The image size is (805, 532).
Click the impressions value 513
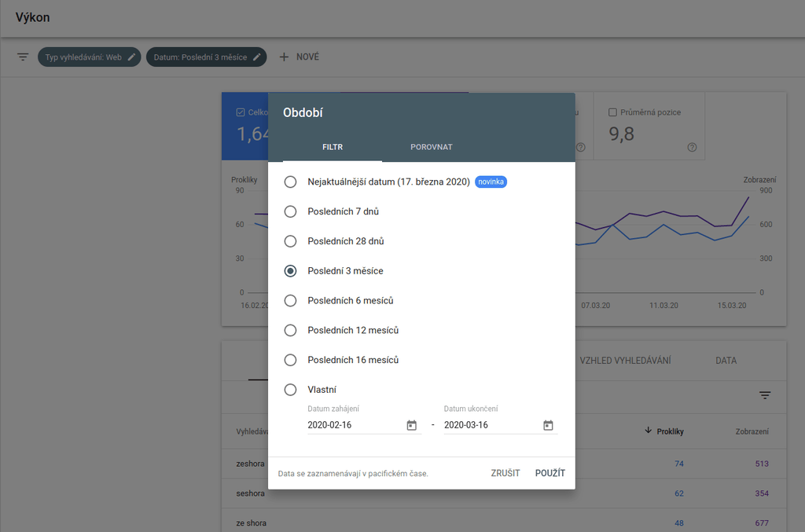[x=762, y=464]
